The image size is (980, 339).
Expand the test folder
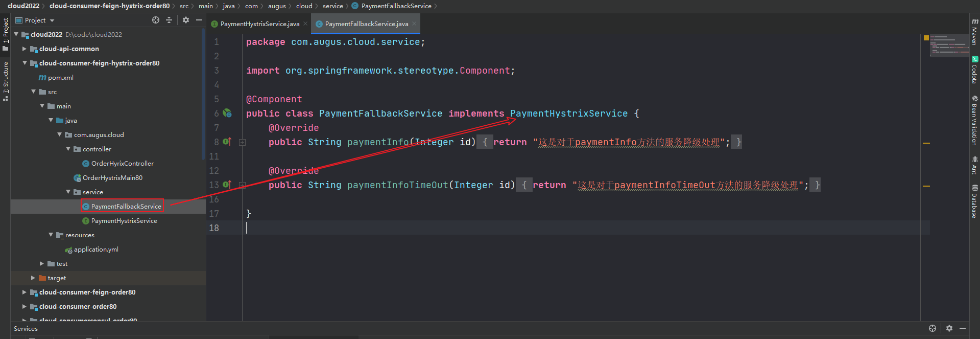tap(42, 263)
